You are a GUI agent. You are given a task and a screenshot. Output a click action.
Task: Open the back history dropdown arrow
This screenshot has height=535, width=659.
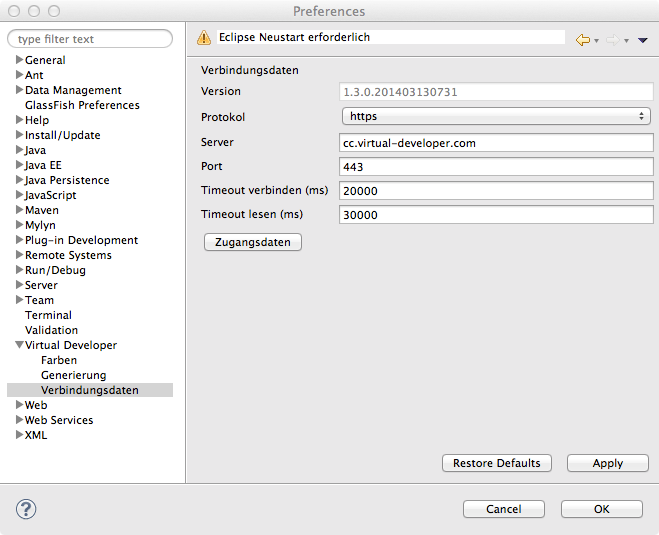click(x=596, y=41)
